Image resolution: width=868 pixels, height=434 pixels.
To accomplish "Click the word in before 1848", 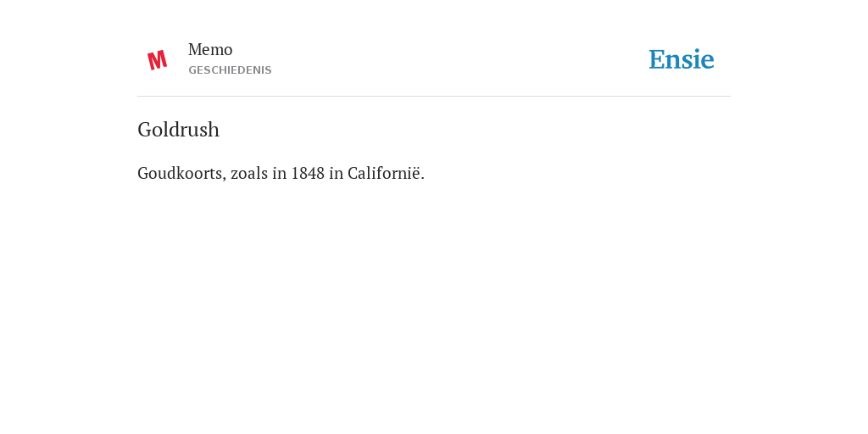I will tap(280, 173).
